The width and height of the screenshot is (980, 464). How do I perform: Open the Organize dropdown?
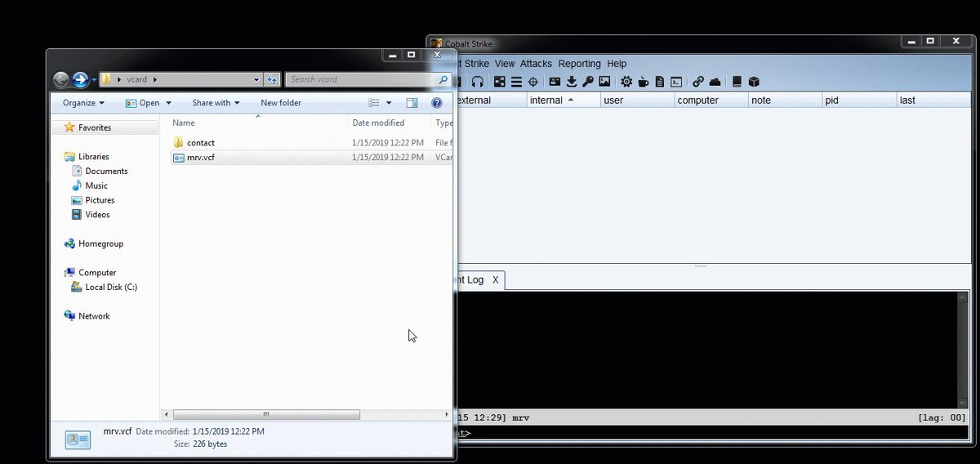[83, 103]
